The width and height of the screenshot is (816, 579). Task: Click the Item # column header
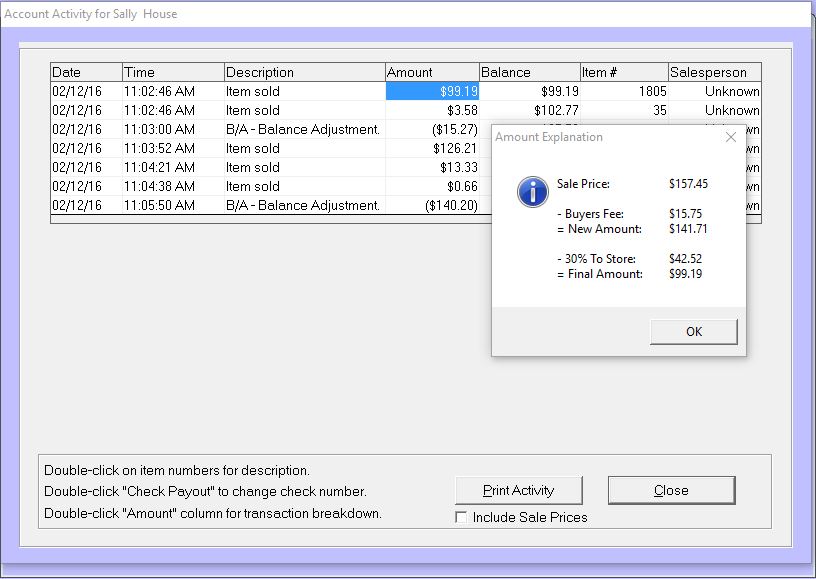coord(624,72)
